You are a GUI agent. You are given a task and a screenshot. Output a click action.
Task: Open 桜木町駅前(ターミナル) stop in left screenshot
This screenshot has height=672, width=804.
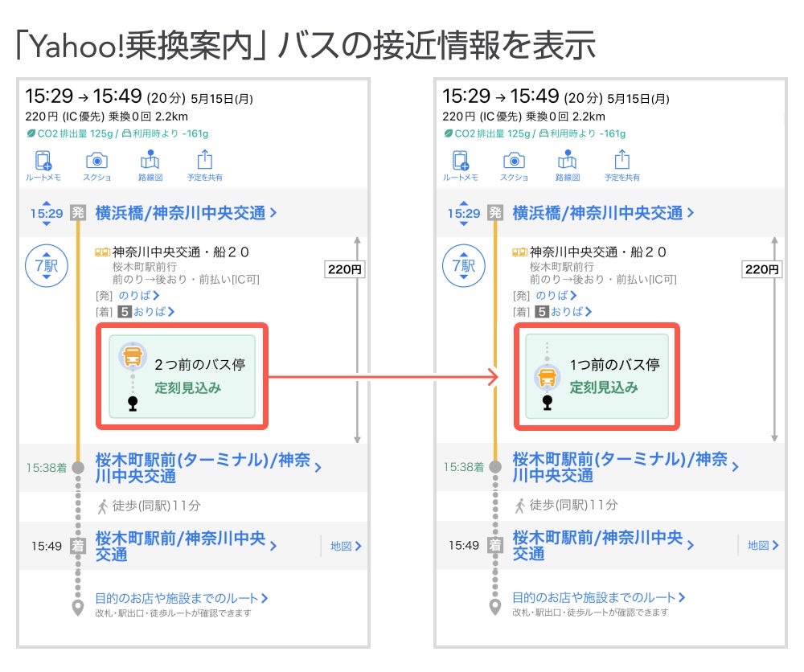tap(207, 468)
